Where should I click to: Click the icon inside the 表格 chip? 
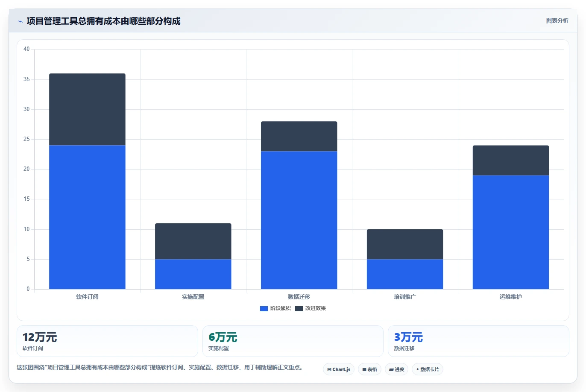(364, 370)
